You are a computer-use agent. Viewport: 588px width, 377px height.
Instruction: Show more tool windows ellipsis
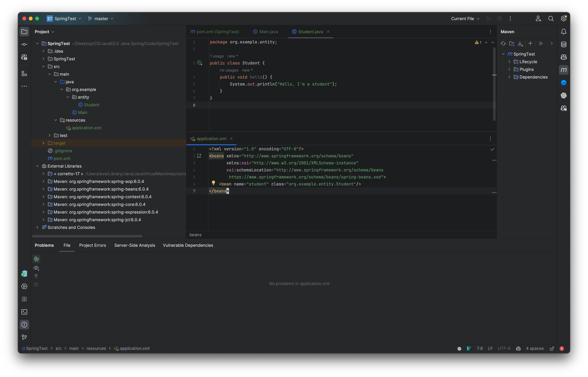click(x=24, y=86)
